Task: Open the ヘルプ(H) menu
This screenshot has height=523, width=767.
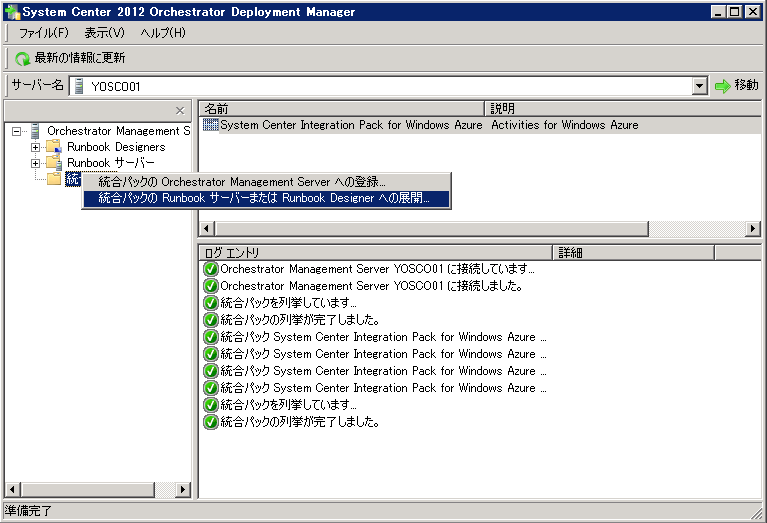Action: click(x=163, y=33)
